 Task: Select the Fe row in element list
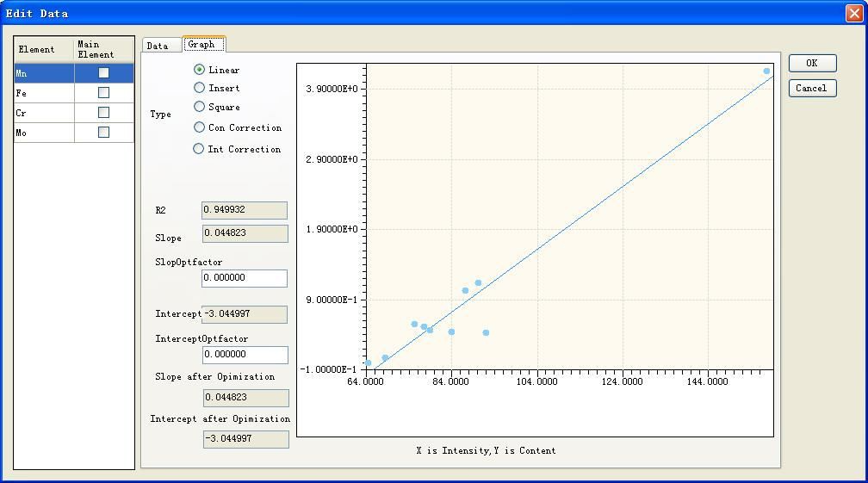point(43,93)
